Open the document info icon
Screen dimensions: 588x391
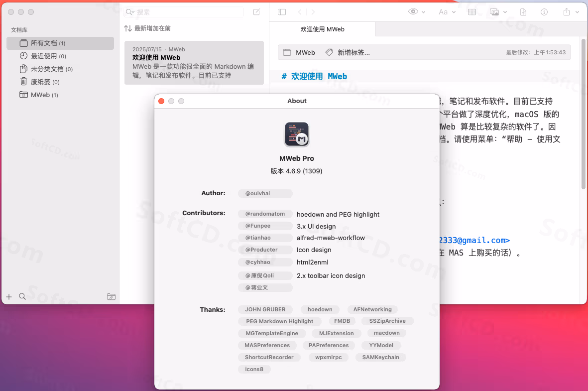[544, 12]
